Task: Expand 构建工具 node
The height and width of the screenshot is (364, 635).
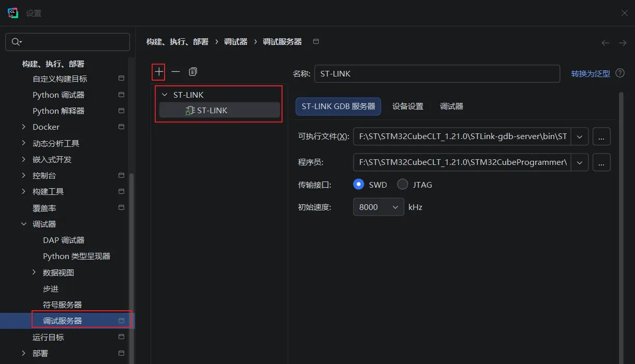Action: [23, 191]
